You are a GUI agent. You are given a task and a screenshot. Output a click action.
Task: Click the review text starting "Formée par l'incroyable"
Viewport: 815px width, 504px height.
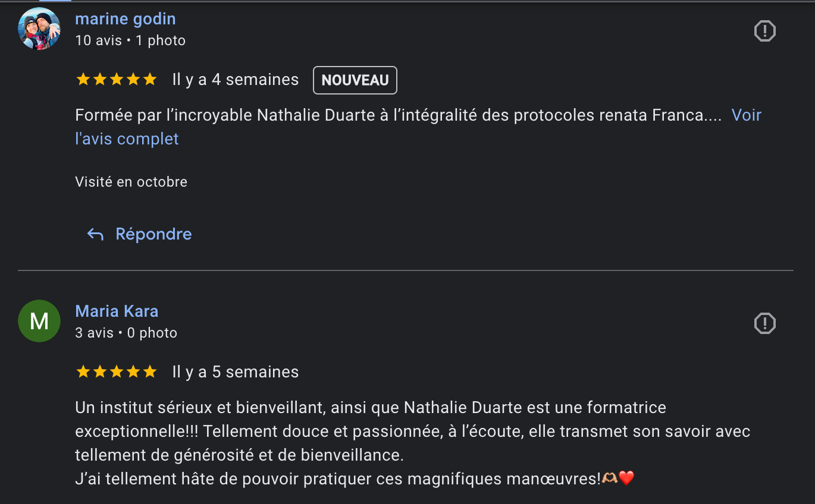tap(399, 115)
